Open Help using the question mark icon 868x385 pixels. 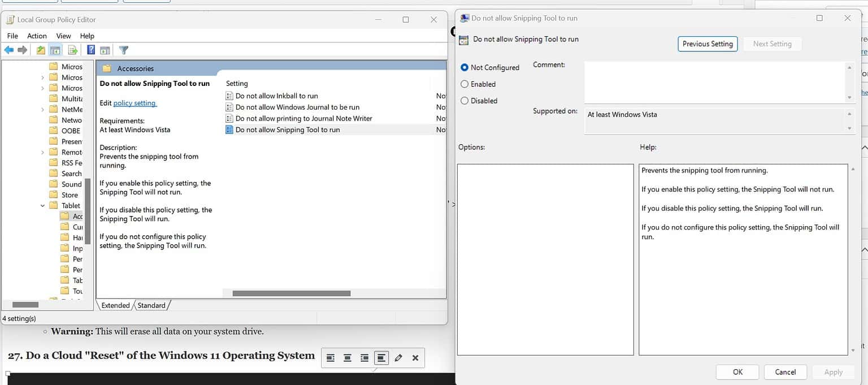coord(90,50)
